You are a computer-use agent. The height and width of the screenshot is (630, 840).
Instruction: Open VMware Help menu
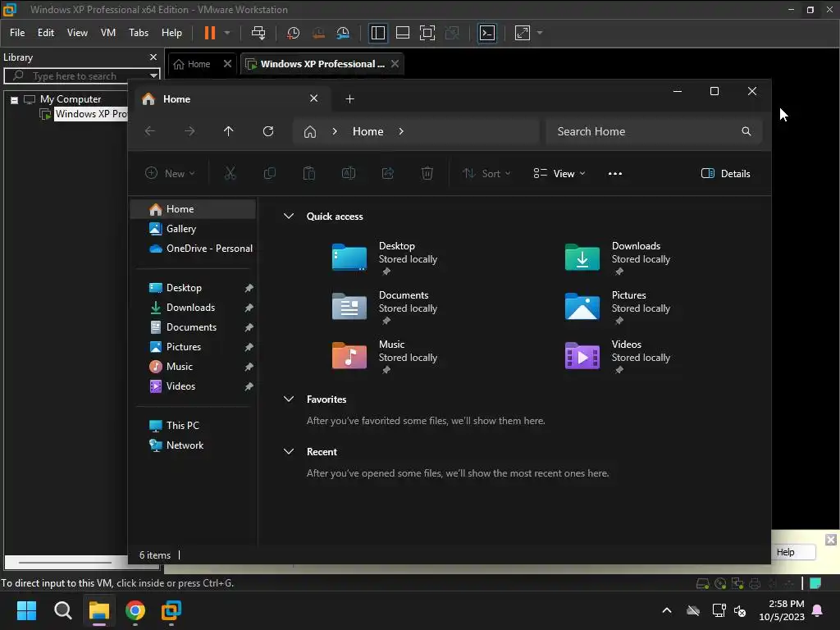172,33
